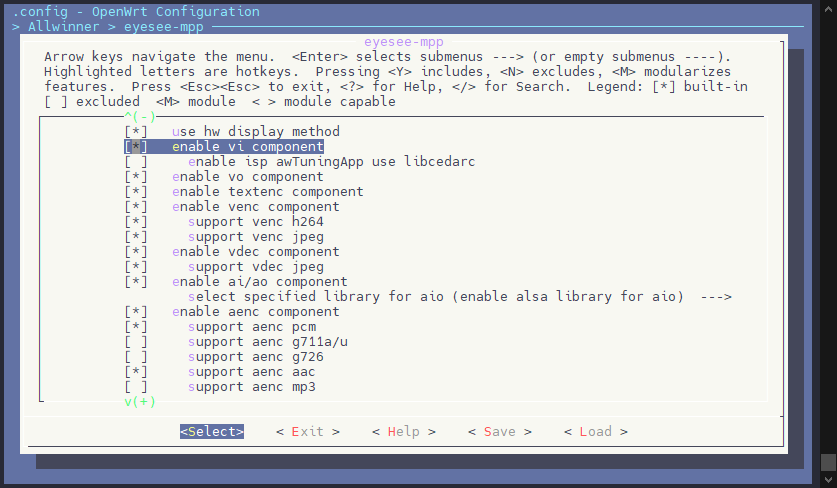Toggle 'support aenc aac' checkbox
Viewport: 837px width, 488px height.
[136, 372]
